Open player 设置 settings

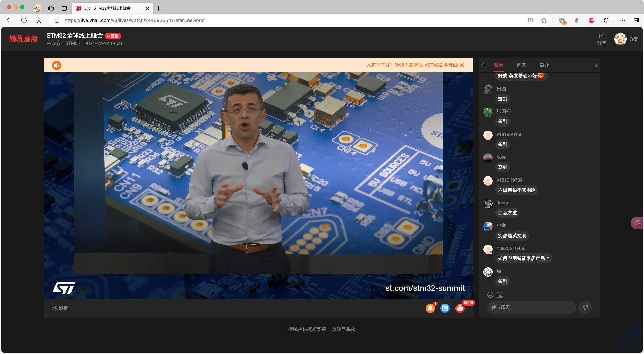[60, 308]
